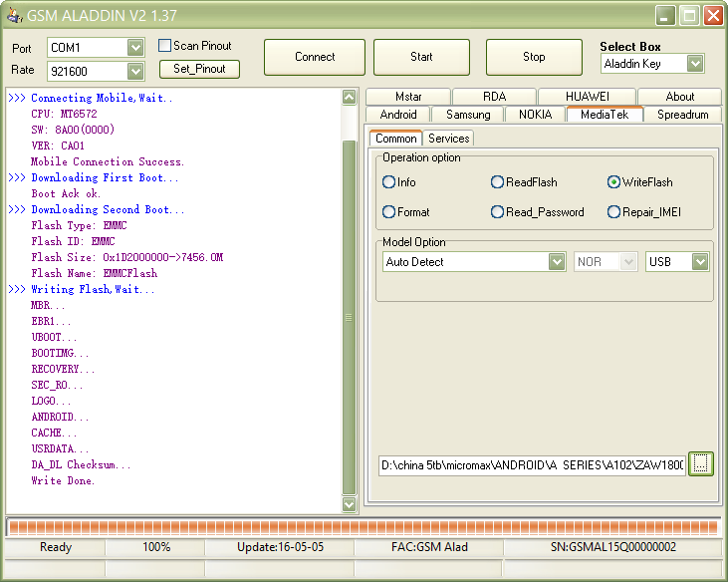728x582 pixels.
Task: Click the 'USRDATA...' log entry
Action: [60, 448]
